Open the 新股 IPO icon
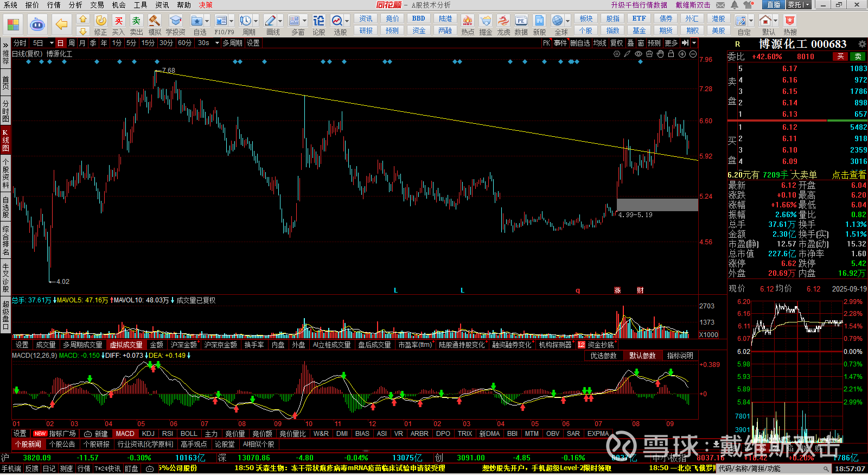 (x=539, y=21)
